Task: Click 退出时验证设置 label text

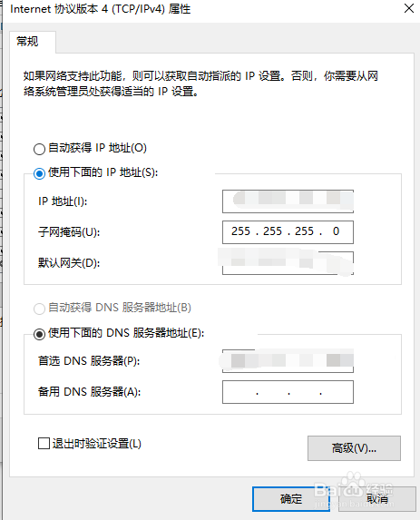Action: pos(97,444)
